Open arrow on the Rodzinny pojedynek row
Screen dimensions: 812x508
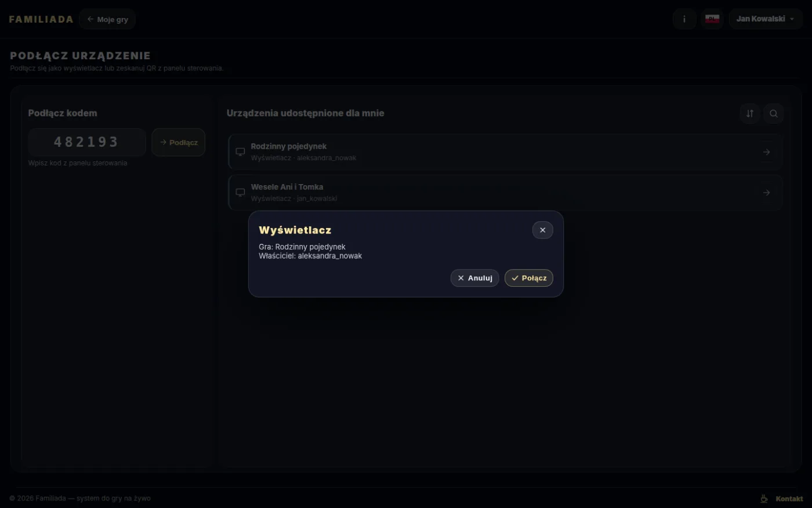click(x=766, y=152)
